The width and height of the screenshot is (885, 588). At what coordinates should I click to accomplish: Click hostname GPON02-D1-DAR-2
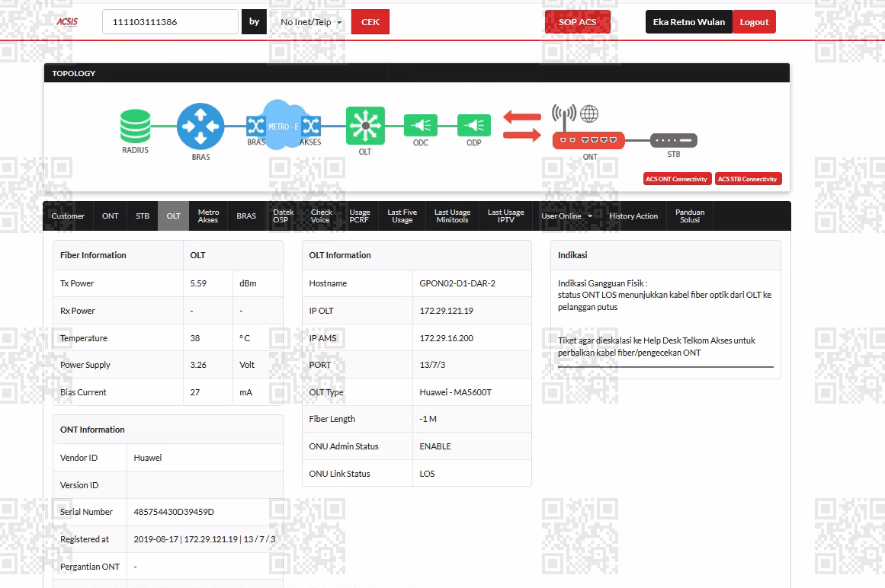click(x=457, y=283)
